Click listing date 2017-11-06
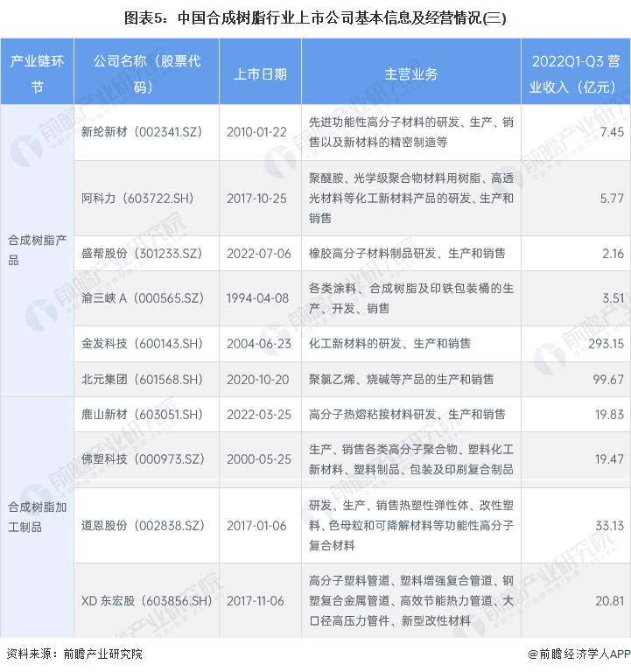Image resolution: width=631 pixels, height=672 pixels. pos(255,601)
